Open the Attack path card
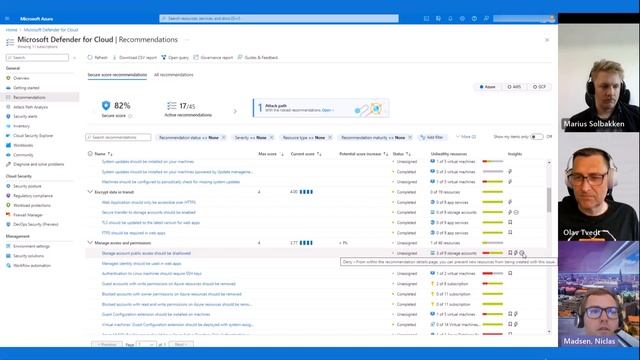This screenshot has height=360, width=640. 321,108
